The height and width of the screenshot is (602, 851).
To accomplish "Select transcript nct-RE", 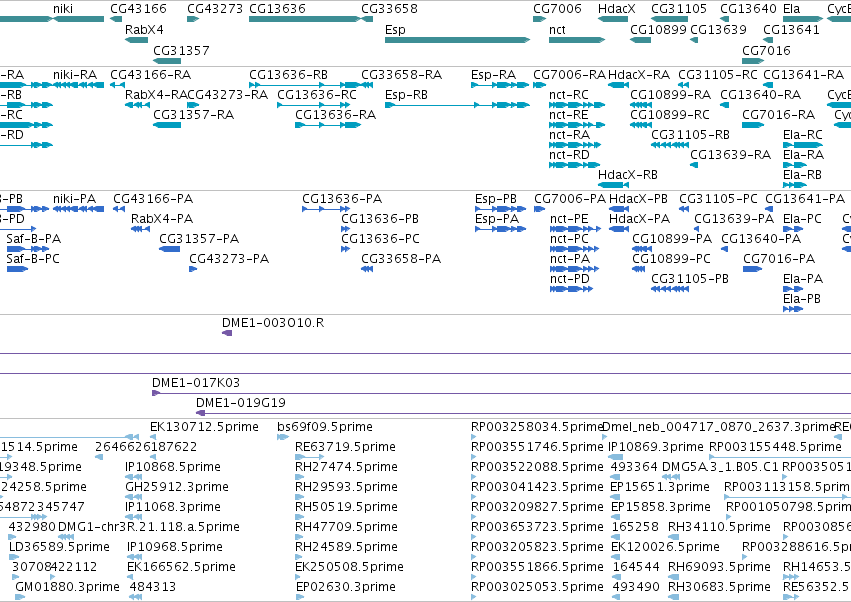I will tap(577, 125).
